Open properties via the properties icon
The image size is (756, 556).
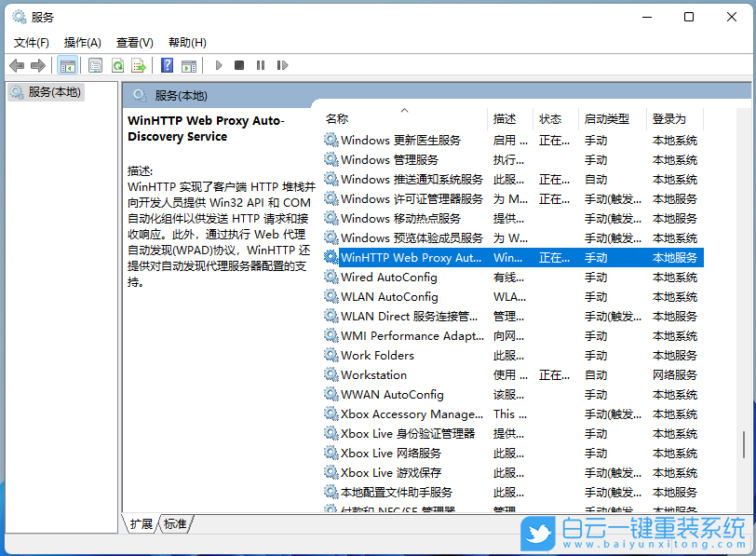[95, 65]
